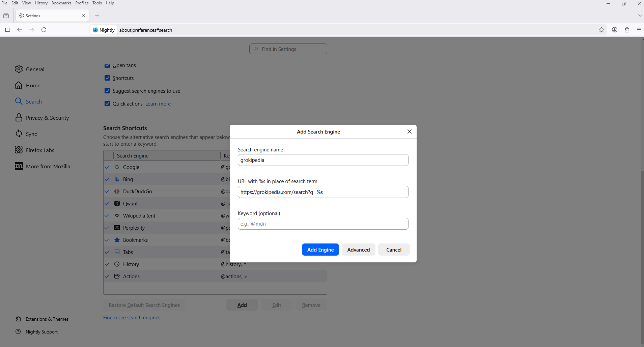
Task: Uncheck the Shortcuts checkbox
Action: coord(107,78)
